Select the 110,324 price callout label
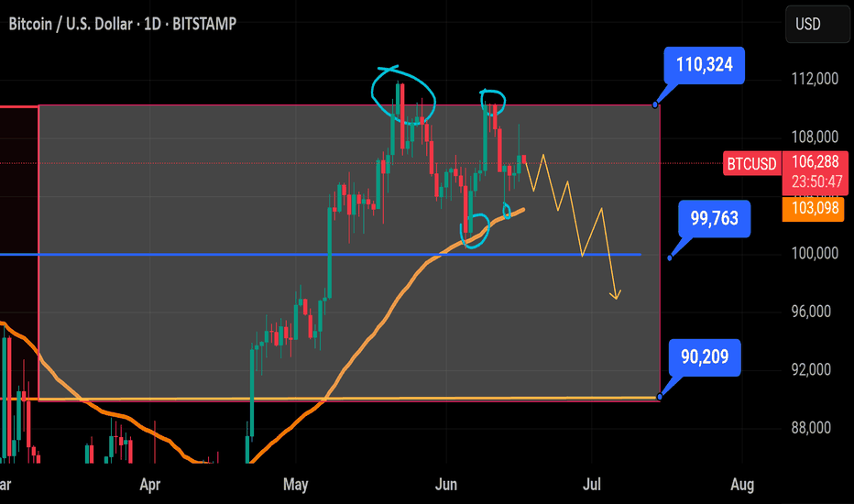854x504 pixels. click(705, 65)
